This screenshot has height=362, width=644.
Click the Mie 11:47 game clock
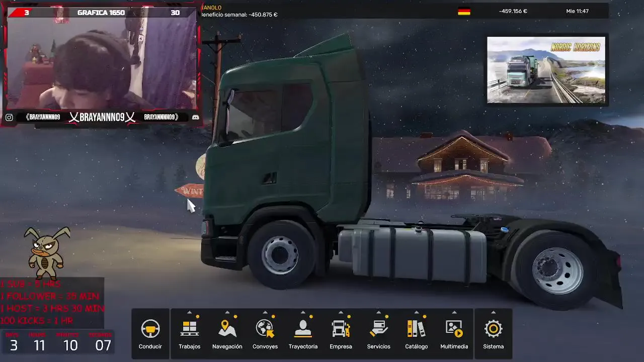pos(577,11)
